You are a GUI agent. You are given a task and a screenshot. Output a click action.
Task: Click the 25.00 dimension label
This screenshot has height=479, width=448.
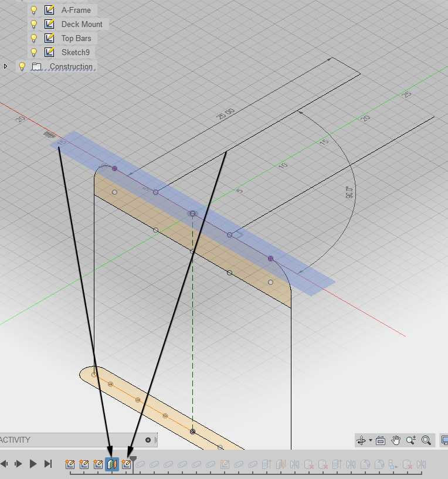point(226,114)
